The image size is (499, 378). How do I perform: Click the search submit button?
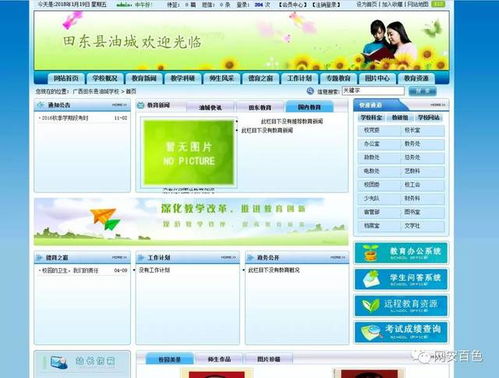(x=423, y=91)
